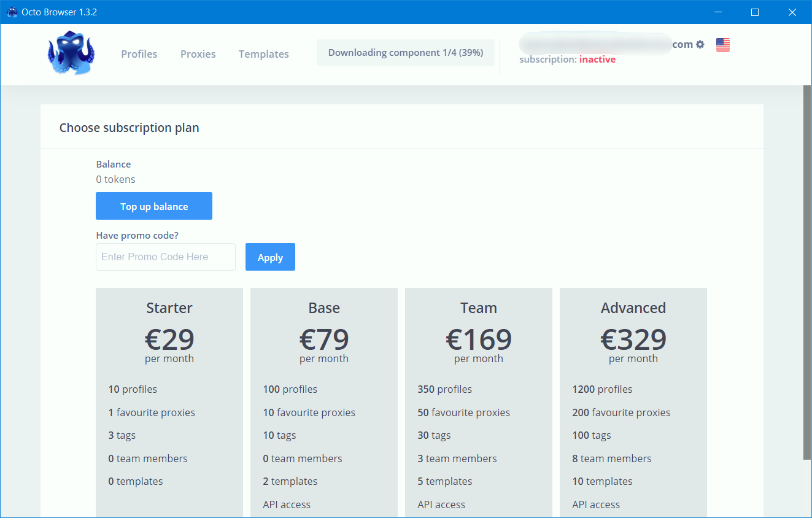This screenshot has width=812, height=518.
Task: Choose the Base €79 plan card
Action: [x=324, y=339]
